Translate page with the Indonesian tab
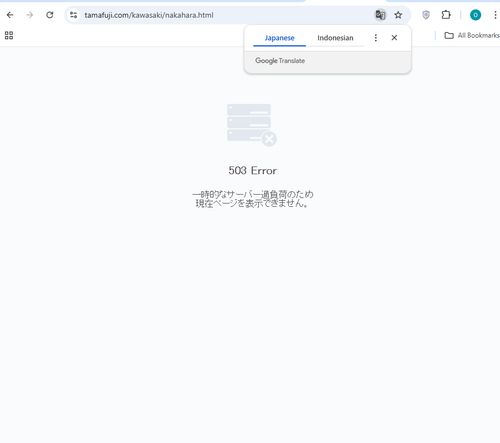 (x=335, y=38)
